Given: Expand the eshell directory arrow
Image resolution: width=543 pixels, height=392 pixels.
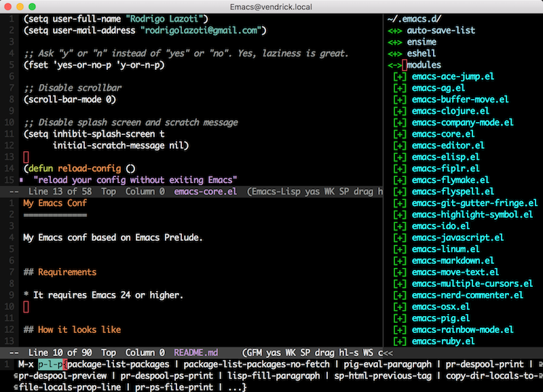Looking at the screenshot, I should click(x=395, y=54).
